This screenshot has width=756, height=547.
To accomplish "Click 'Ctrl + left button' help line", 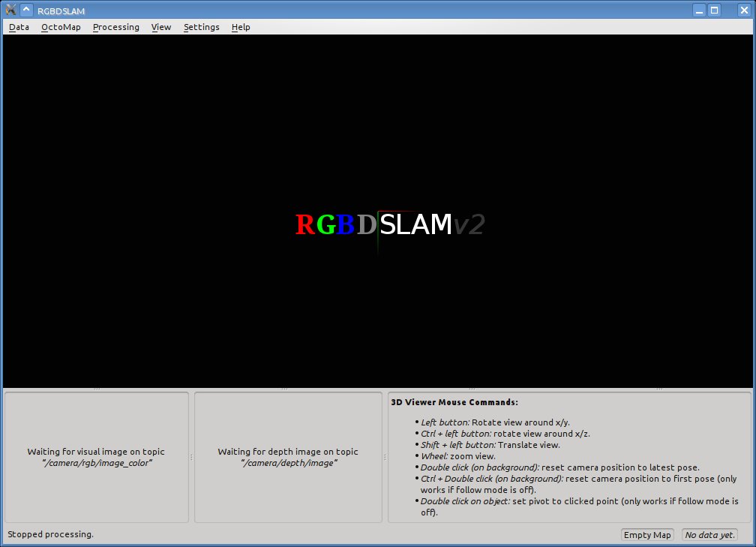I will [x=505, y=434].
